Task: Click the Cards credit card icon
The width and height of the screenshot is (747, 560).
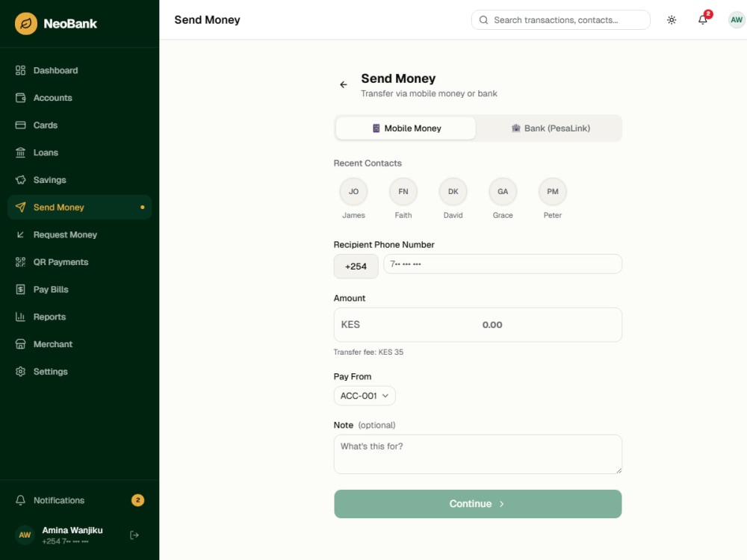Action: pos(20,125)
